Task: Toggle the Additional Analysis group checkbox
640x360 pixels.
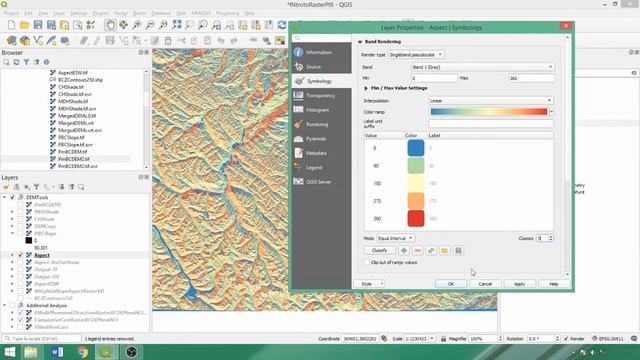Action: click(x=12, y=305)
